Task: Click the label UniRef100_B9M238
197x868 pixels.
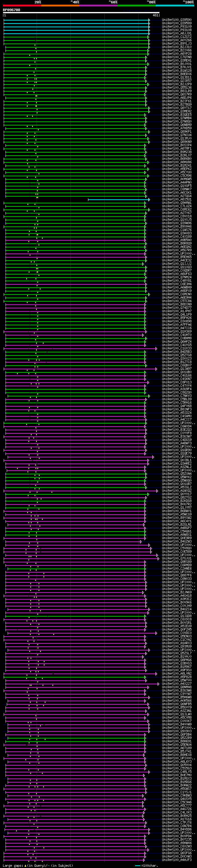Action: [177, 152]
